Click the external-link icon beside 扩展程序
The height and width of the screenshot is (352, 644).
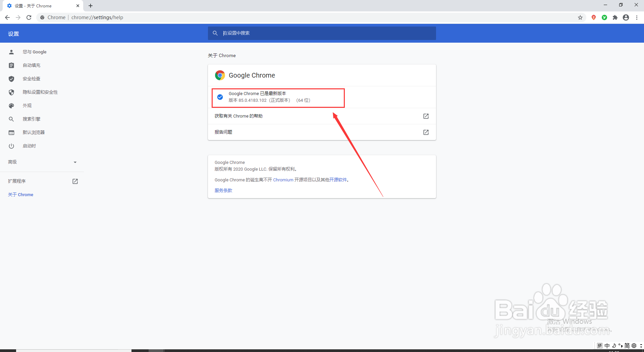(75, 181)
